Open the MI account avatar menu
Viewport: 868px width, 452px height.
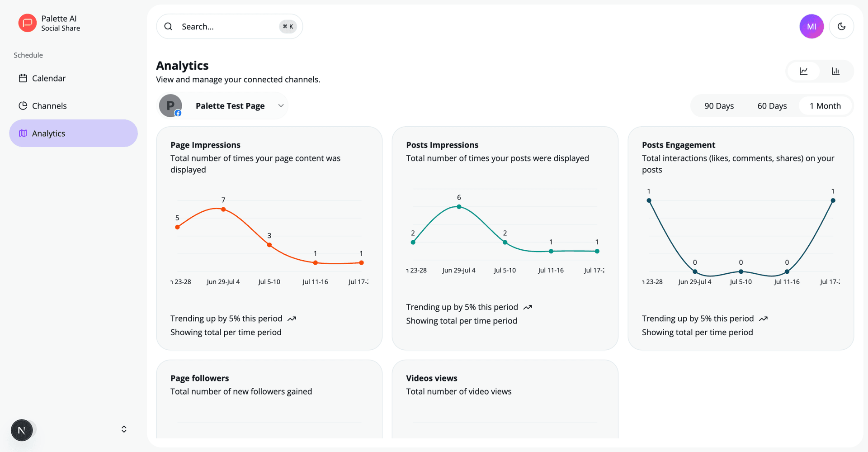point(811,26)
